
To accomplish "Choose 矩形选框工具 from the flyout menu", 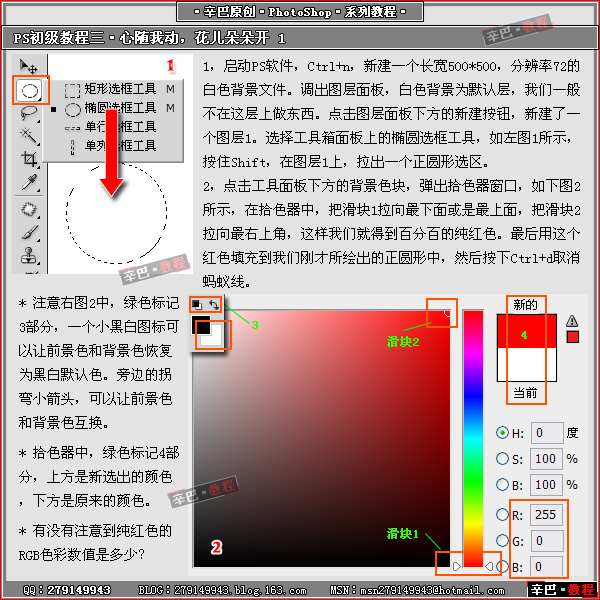I will [x=119, y=90].
